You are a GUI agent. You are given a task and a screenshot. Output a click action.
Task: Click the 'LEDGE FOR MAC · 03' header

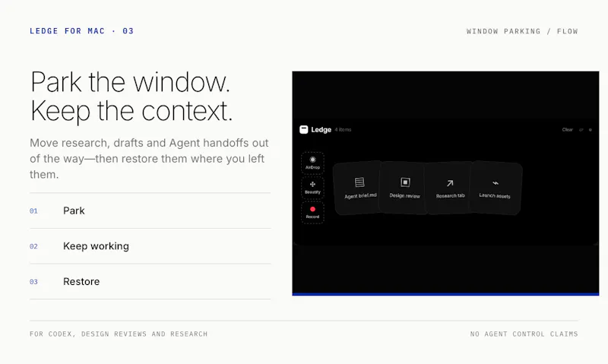pyautogui.click(x=82, y=31)
